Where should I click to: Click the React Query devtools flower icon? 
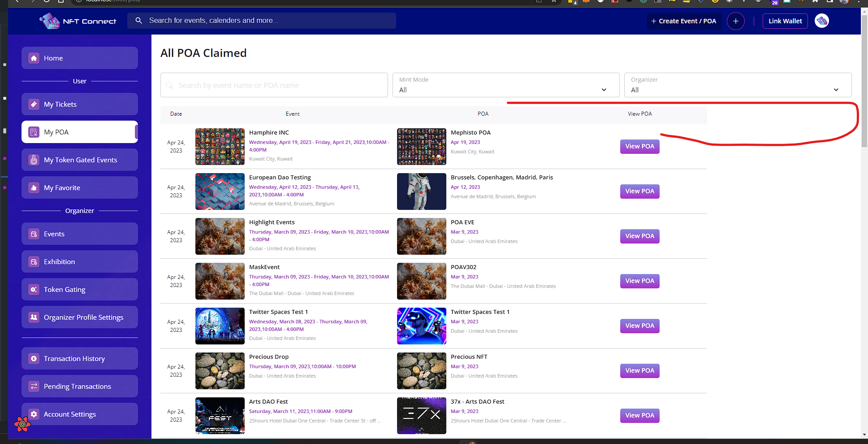[x=22, y=424]
